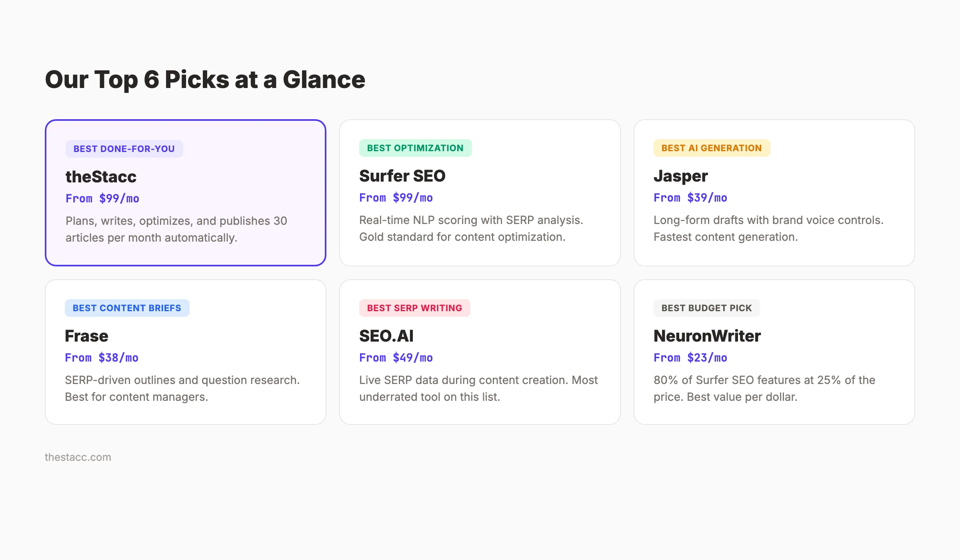Visit the thestacc.com footer link
Screen dimensions: 960x560
coord(78,457)
